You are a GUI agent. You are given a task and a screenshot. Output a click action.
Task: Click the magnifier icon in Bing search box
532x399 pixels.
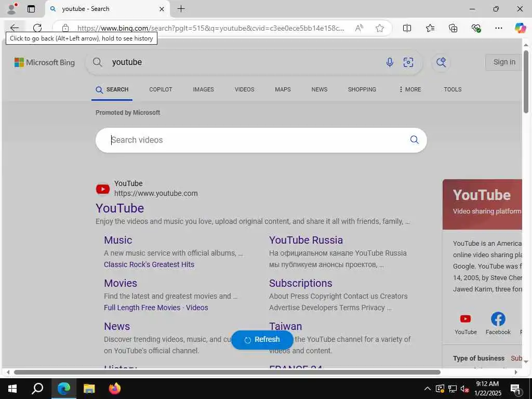(97, 62)
